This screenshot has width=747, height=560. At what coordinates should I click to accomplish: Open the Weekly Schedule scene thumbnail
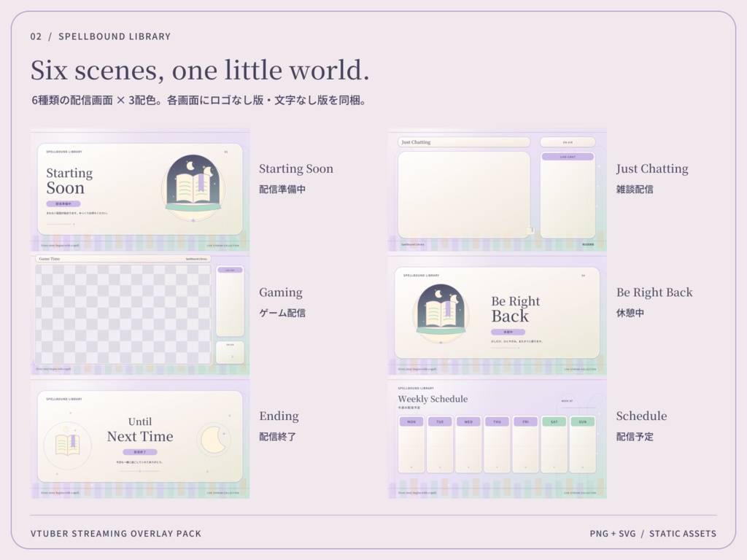point(498,437)
